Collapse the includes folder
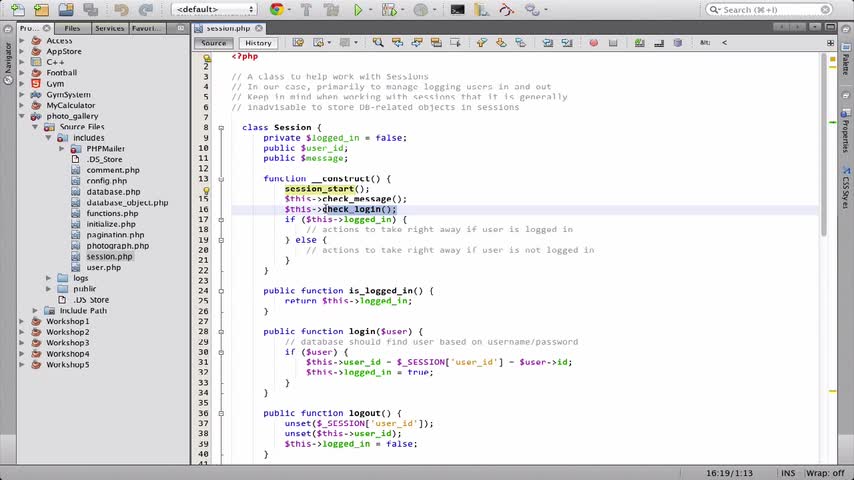 (x=48, y=138)
